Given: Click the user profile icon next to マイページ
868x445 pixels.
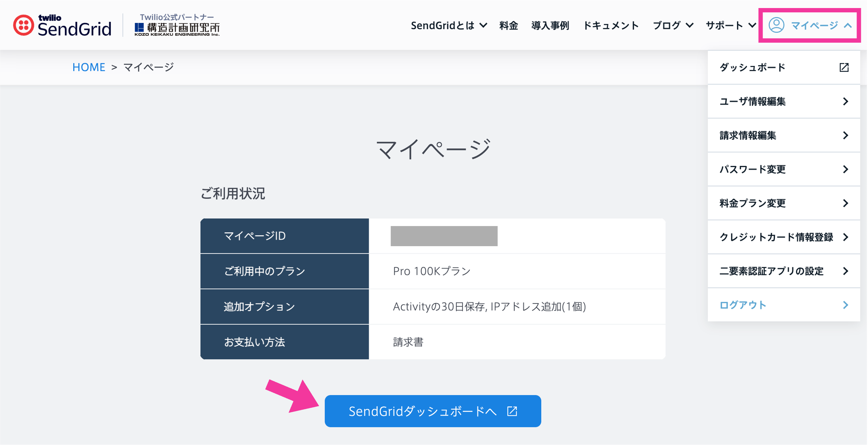Looking at the screenshot, I should (777, 25).
